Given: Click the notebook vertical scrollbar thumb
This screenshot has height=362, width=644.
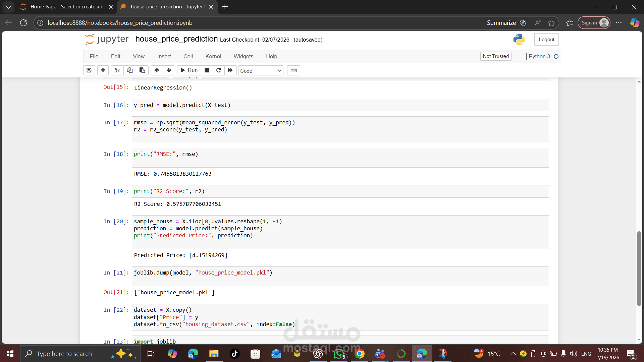Looking at the screenshot, I should click(639, 268).
